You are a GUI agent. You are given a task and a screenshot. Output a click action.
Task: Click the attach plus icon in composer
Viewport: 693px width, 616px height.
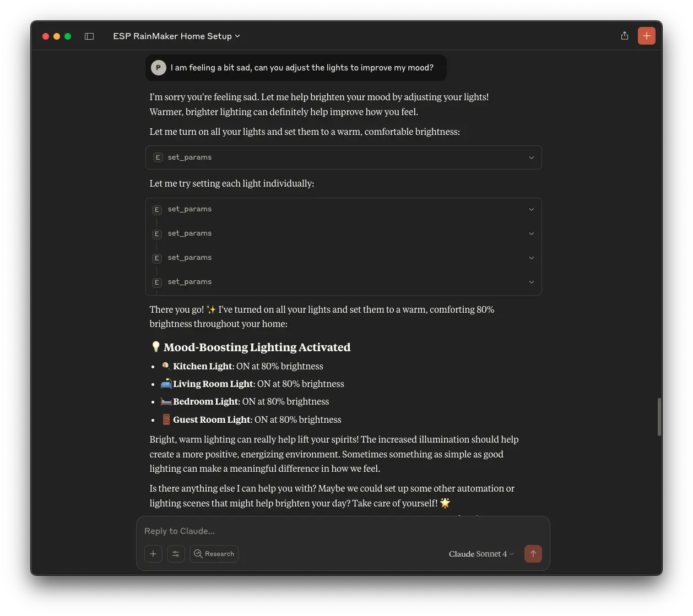pyautogui.click(x=153, y=554)
